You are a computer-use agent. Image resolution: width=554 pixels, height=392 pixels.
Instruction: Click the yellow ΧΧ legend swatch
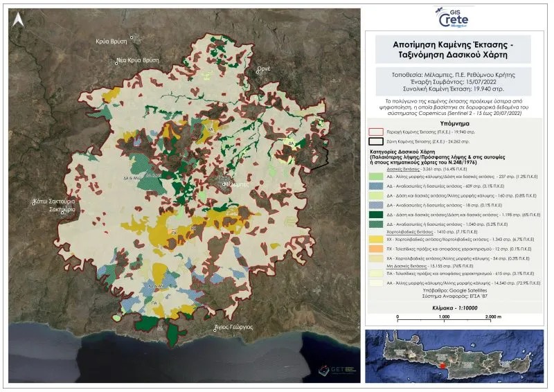tap(375, 240)
